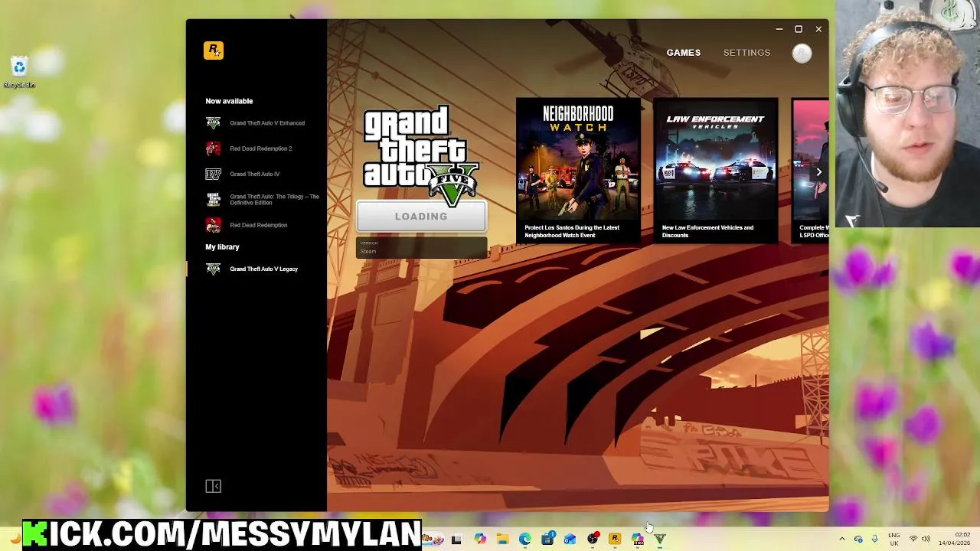Image resolution: width=980 pixels, height=551 pixels.
Task: Open the user profile avatar
Action: pos(802,53)
